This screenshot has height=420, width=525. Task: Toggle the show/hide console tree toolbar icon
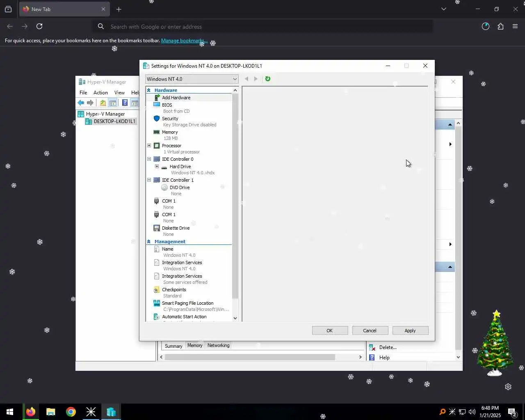[x=113, y=103]
